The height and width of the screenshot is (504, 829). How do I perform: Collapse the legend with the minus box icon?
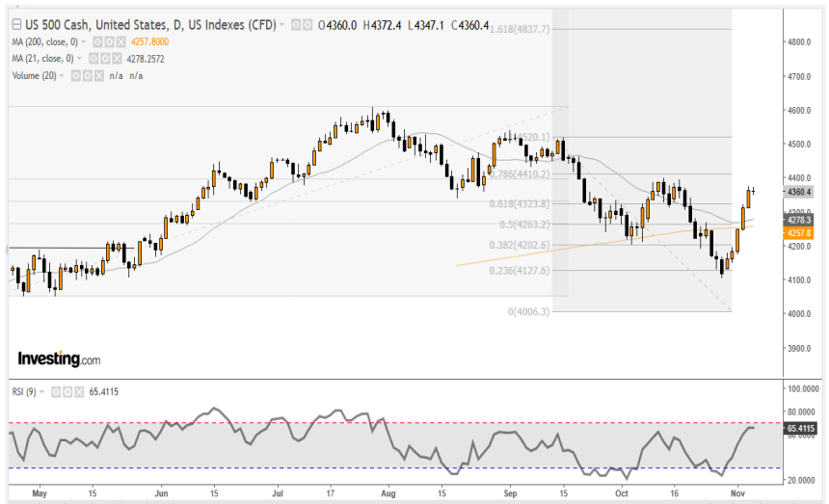coord(17,24)
